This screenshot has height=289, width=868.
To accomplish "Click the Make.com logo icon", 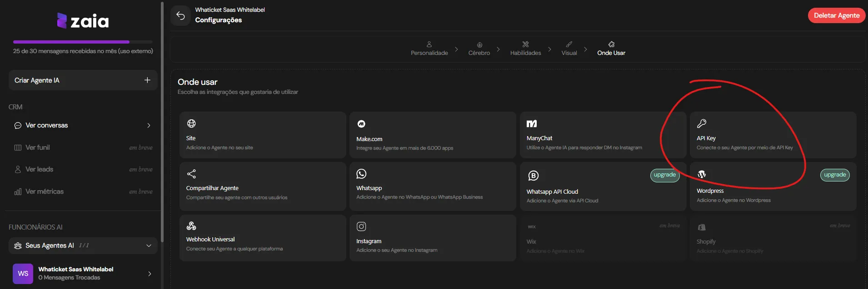I will [x=361, y=124].
